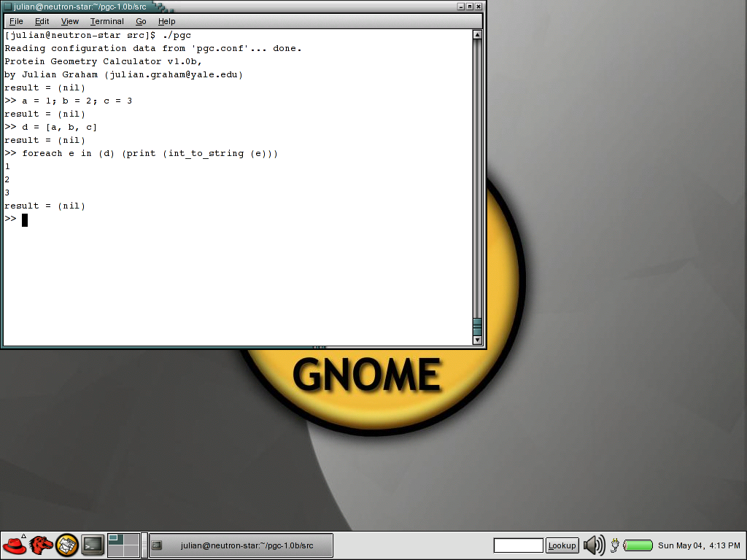Click the terminal scrollbar up arrow

click(477, 35)
